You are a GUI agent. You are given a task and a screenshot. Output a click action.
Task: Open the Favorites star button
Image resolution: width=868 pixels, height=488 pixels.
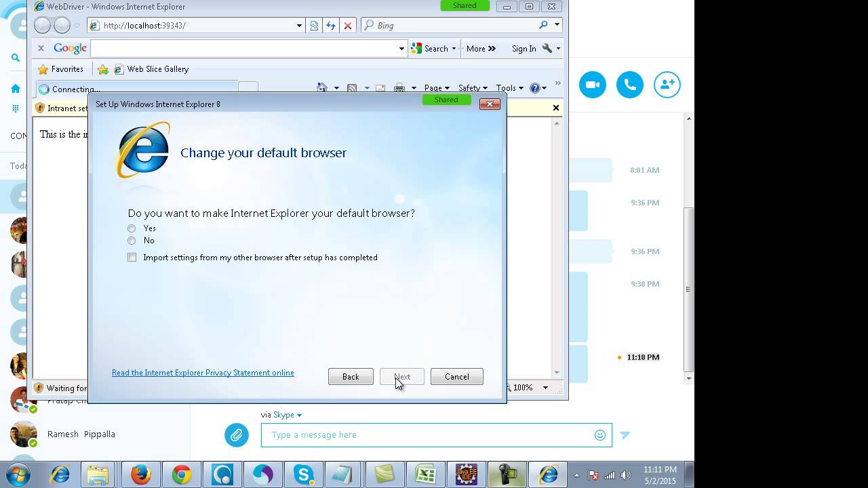[60, 69]
